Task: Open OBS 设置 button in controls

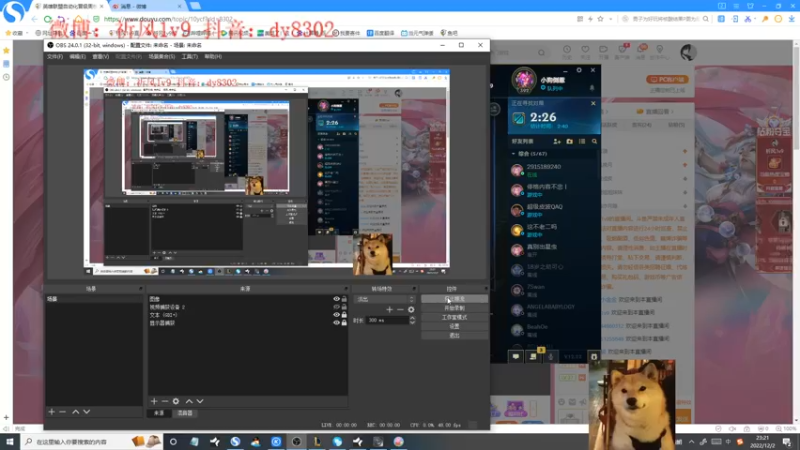Action: tap(454, 327)
